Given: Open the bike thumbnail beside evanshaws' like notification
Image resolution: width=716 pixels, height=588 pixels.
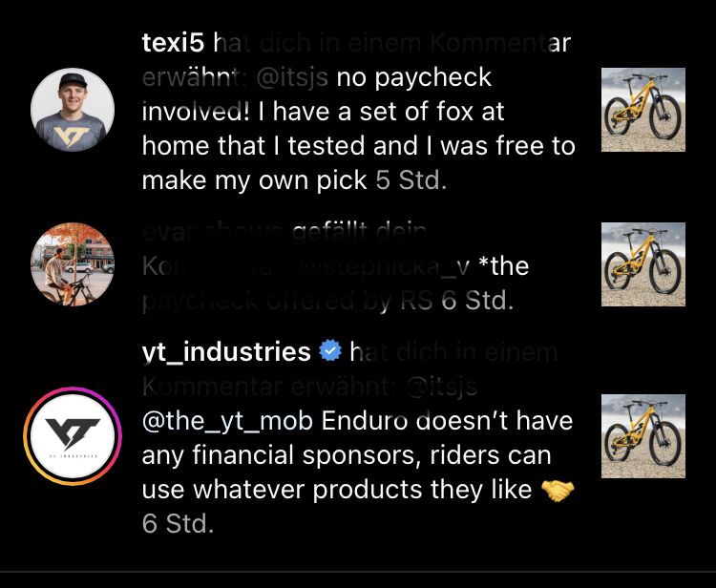Looking at the screenshot, I should click(644, 264).
